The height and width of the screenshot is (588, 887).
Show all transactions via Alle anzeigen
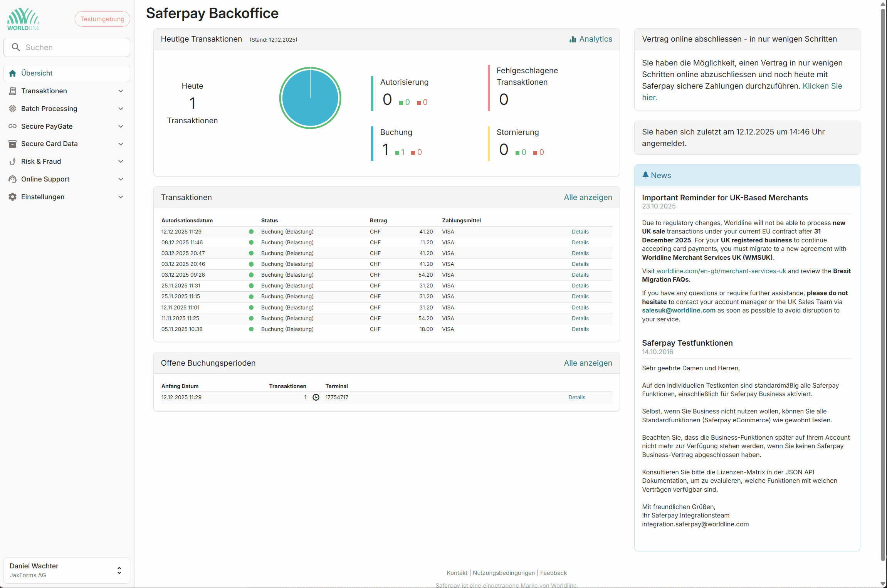pyautogui.click(x=588, y=197)
